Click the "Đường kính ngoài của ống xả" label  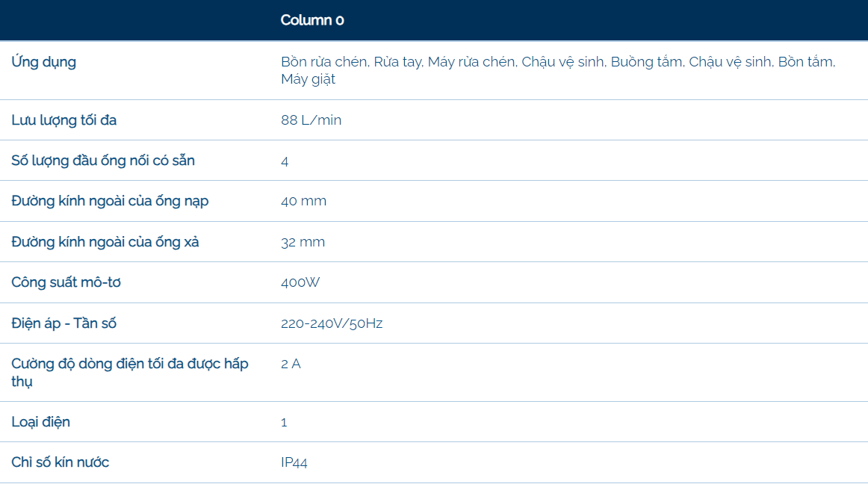105,242
